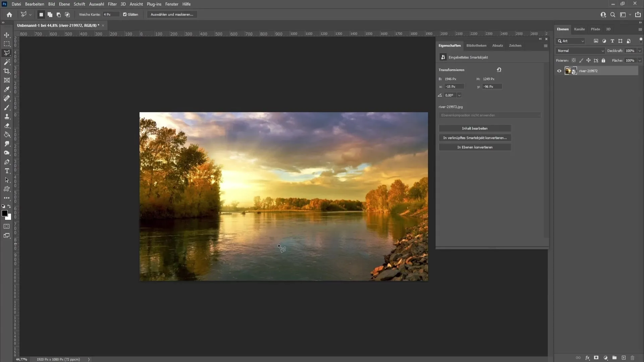Viewport: 644px width, 362px height.
Task: Toggle visibility of river-219972 layer
Action: (559, 71)
